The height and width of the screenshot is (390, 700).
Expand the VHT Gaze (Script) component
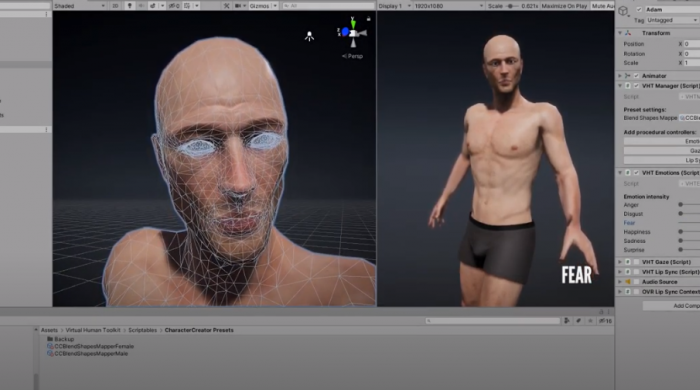pyautogui.click(x=620, y=262)
